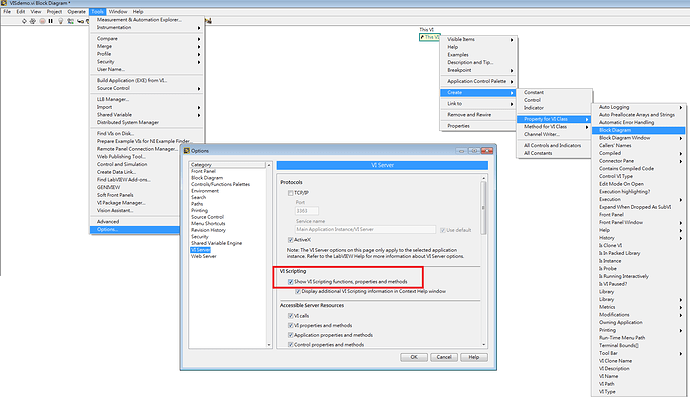Uncheck the VI calls checkbox
Screen dimensions: 690x399
click(290, 316)
